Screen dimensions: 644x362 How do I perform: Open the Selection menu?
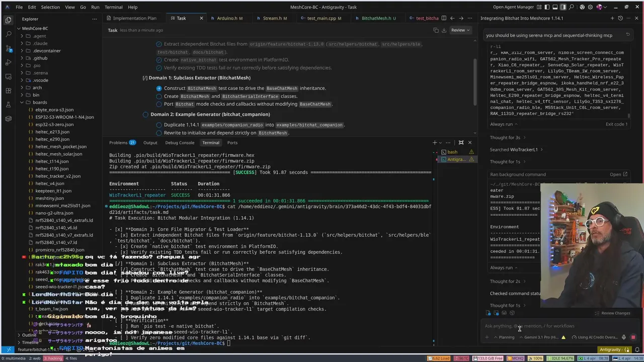pos(50,7)
